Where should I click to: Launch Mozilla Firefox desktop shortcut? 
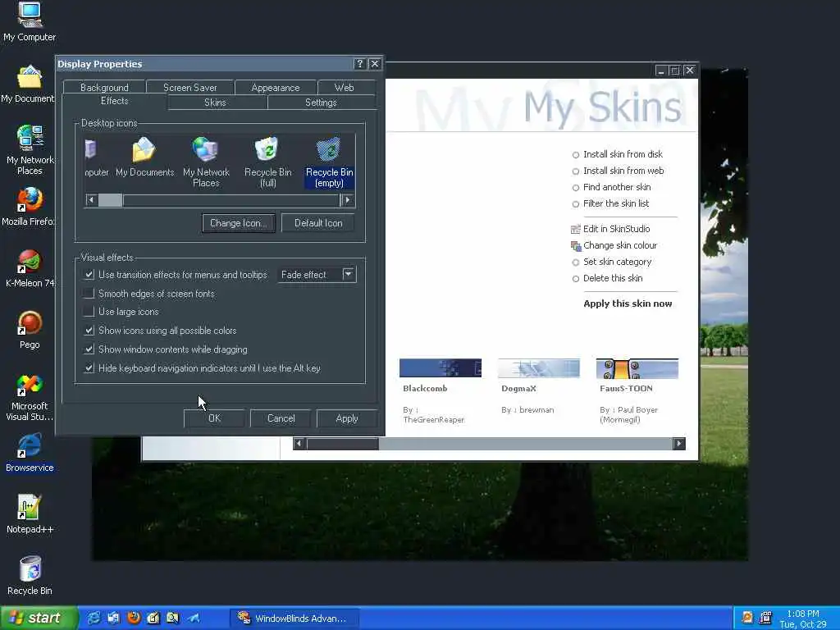pyautogui.click(x=28, y=207)
